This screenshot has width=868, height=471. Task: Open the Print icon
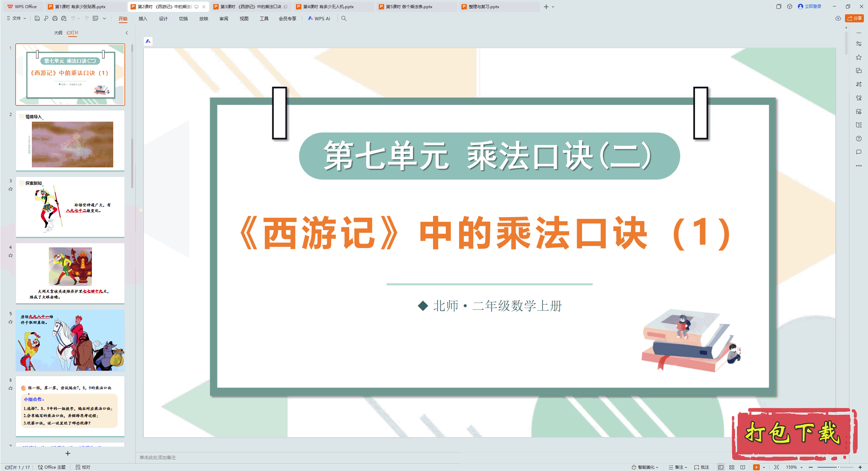(55, 19)
